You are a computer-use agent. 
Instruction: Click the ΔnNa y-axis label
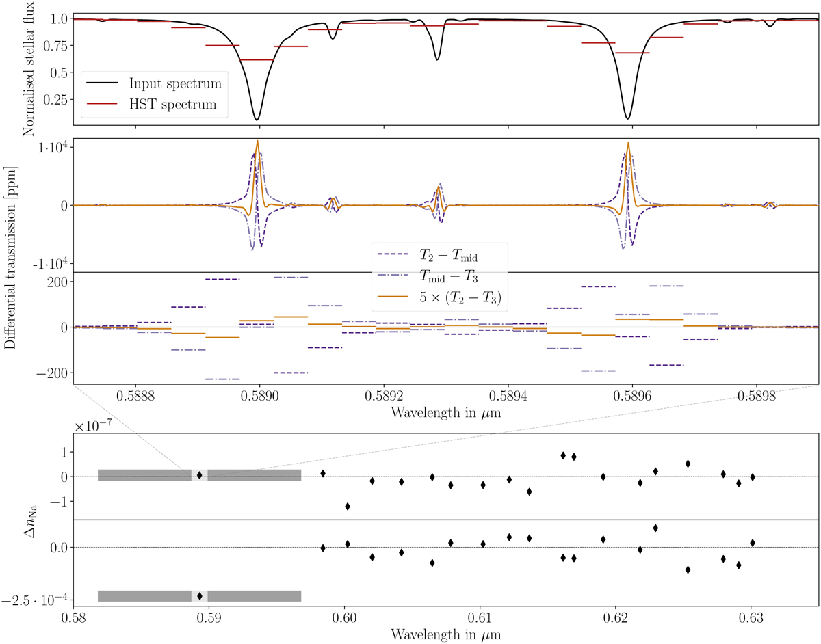[x=12, y=520]
